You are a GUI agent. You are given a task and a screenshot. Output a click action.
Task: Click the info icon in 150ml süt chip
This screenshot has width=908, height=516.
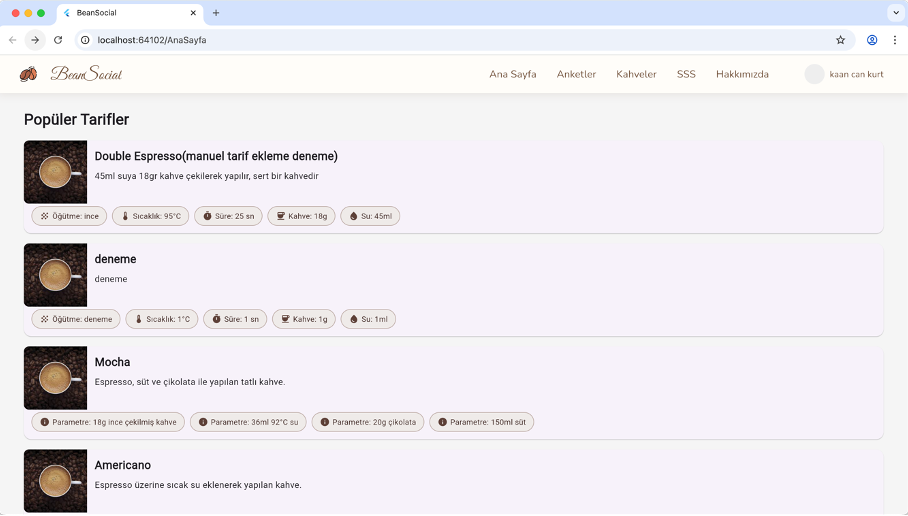pyautogui.click(x=442, y=422)
